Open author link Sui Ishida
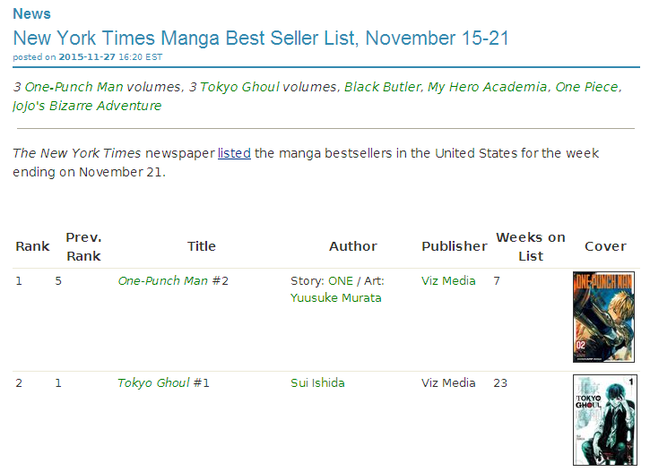Screen dimensions: 650x472 tap(320, 382)
